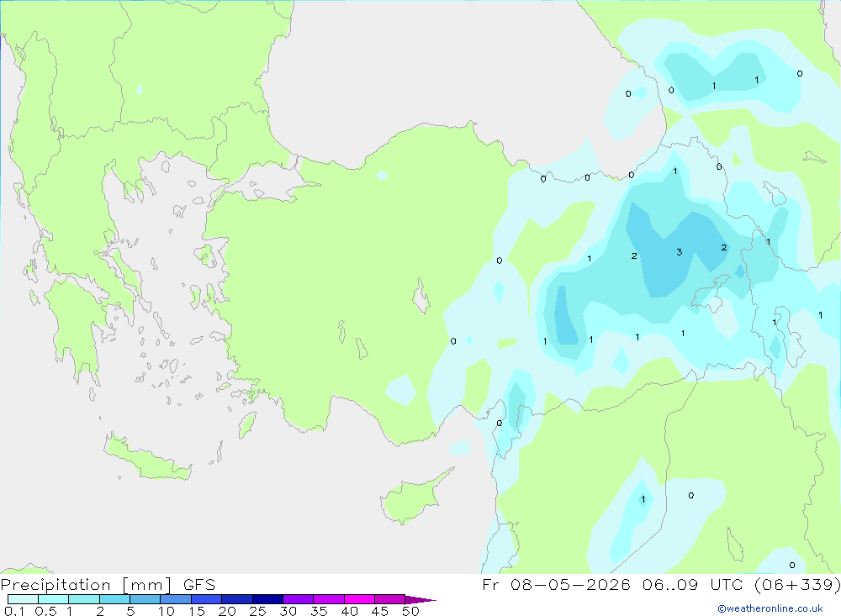
Task: Click legend tick label "30"
Action: (288, 611)
